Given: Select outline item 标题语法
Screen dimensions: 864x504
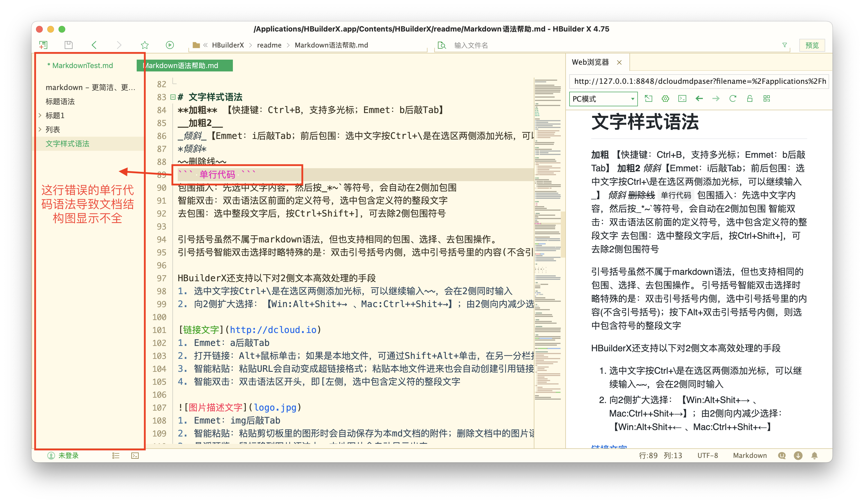Looking at the screenshot, I should 60,102.
